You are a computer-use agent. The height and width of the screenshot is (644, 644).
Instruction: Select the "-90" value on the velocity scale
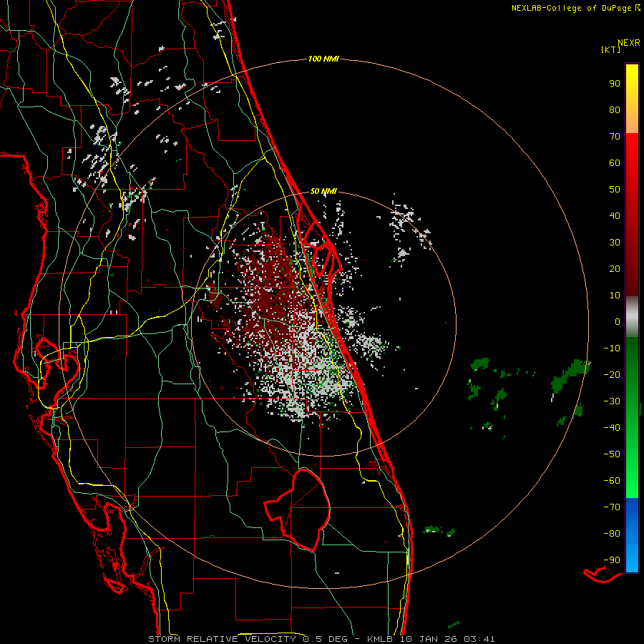click(x=612, y=560)
